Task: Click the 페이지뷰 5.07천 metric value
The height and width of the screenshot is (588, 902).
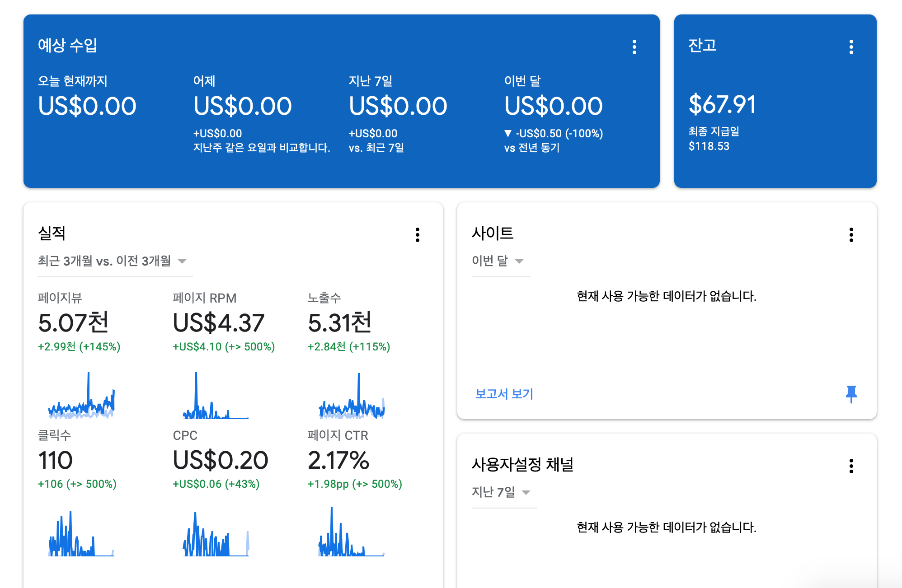Action: [73, 322]
